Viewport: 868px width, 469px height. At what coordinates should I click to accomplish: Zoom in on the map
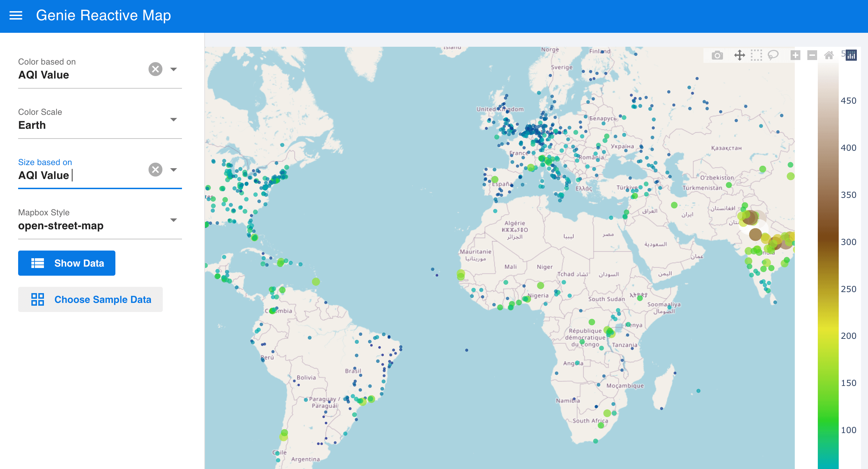[x=795, y=55]
